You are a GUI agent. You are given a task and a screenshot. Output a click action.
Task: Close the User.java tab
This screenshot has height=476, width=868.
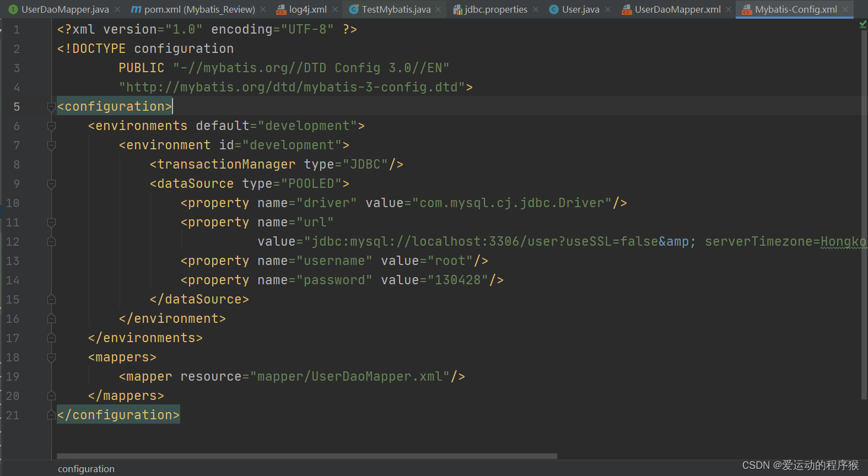click(x=608, y=9)
